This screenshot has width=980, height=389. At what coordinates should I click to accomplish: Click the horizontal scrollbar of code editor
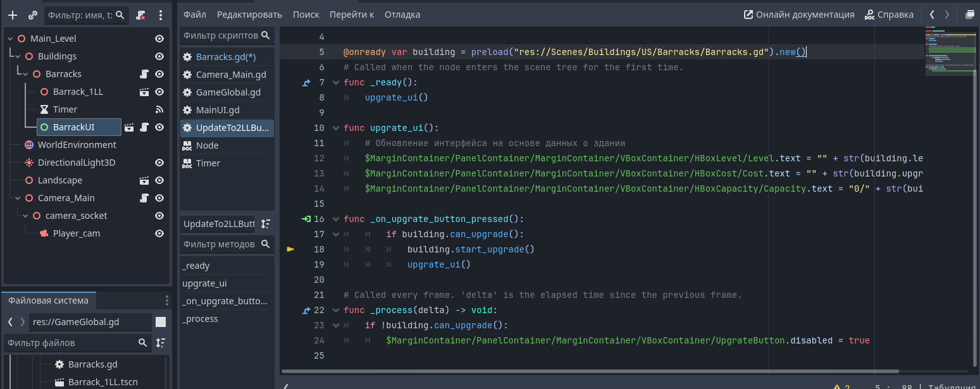(590, 371)
